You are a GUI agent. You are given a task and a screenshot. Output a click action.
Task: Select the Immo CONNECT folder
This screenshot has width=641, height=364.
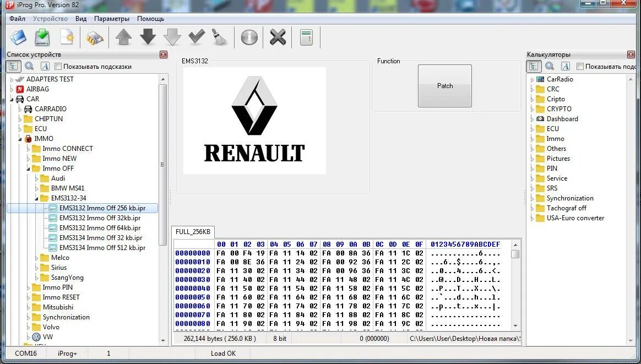[67, 149]
